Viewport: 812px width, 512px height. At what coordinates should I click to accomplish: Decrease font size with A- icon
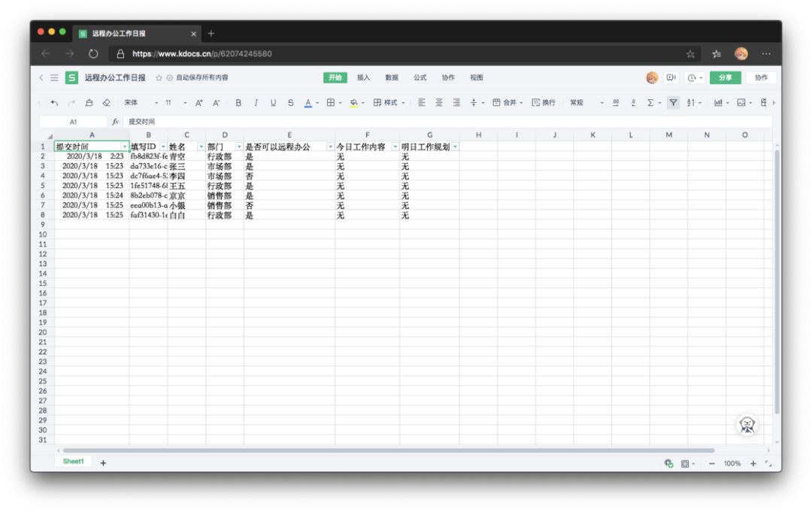click(217, 103)
